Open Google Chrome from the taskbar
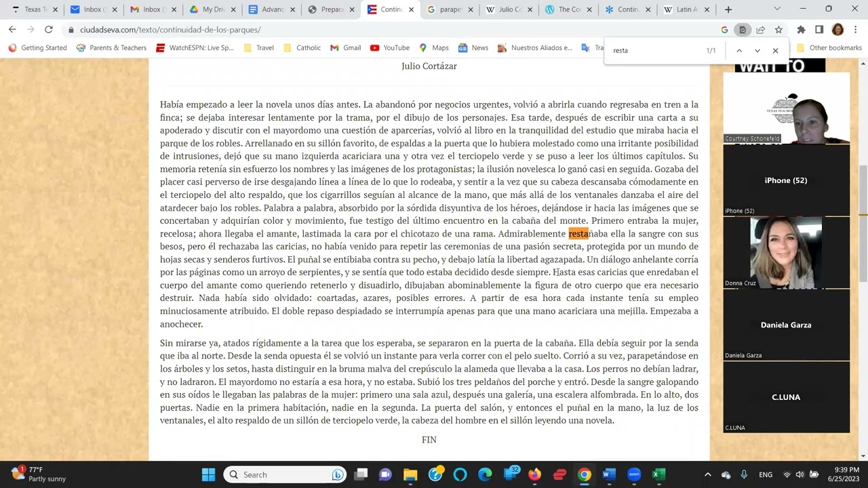The image size is (868, 488). 584,474
